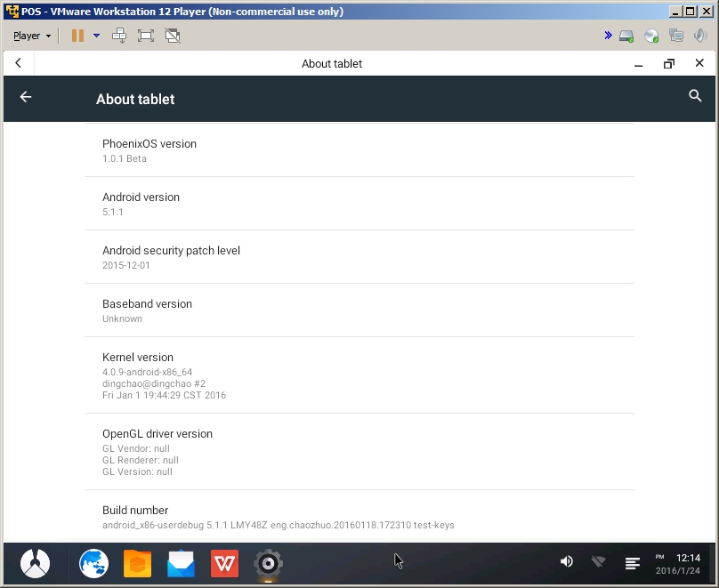The height and width of the screenshot is (588, 719).
Task: Open the Wi-Fi network status icon
Action: pos(598,561)
